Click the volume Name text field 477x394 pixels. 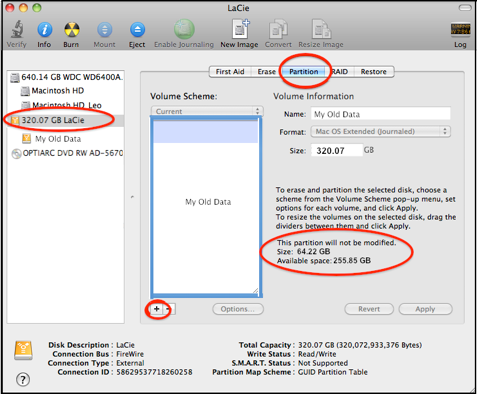[x=381, y=114]
